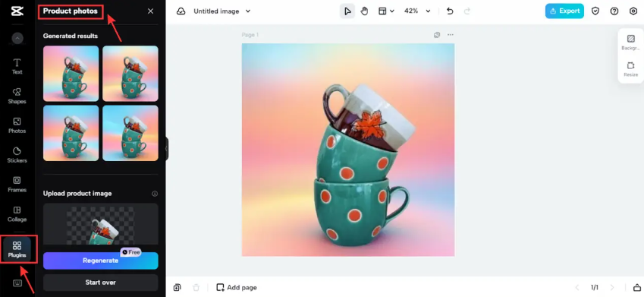Click the bottom right layers tray icon
This screenshot has height=297, width=644.
coord(636,287)
